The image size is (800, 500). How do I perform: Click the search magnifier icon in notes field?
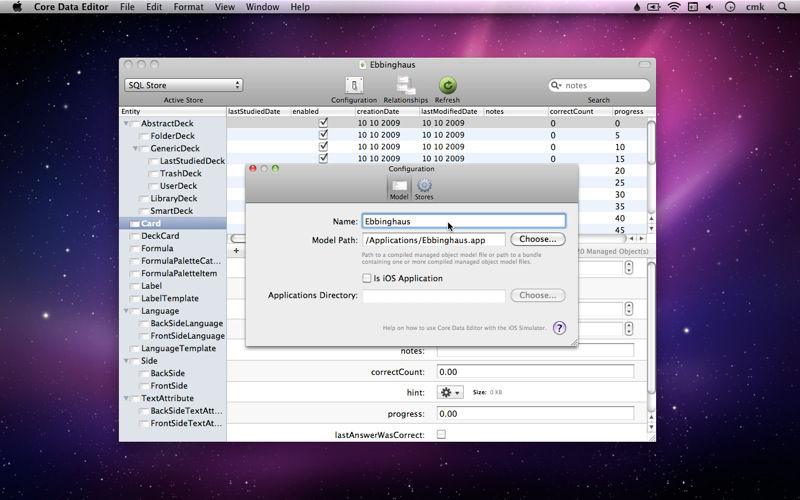pyautogui.click(x=555, y=85)
